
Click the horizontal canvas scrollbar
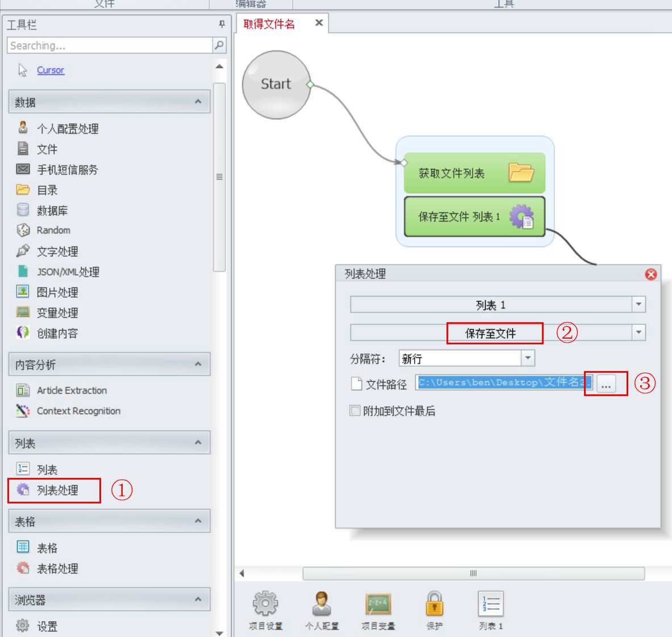pos(473,573)
